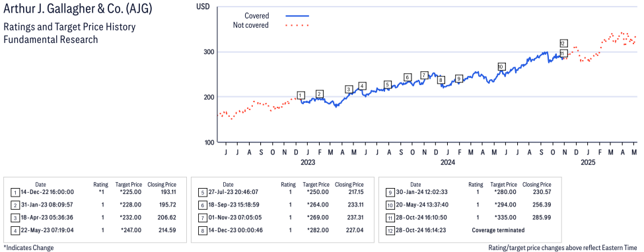The image size is (644, 252).
Task: Click target price '*335.00'
Action: coord(505,218)
